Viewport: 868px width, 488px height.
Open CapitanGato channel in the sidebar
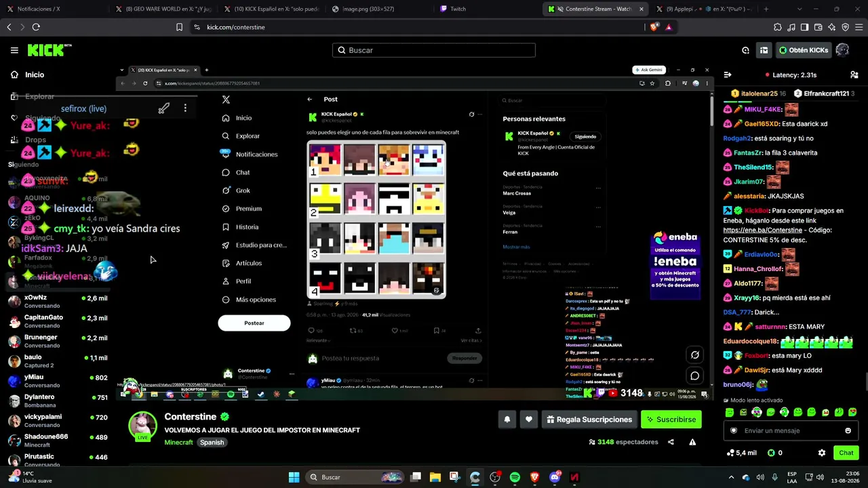pos(58,321)
